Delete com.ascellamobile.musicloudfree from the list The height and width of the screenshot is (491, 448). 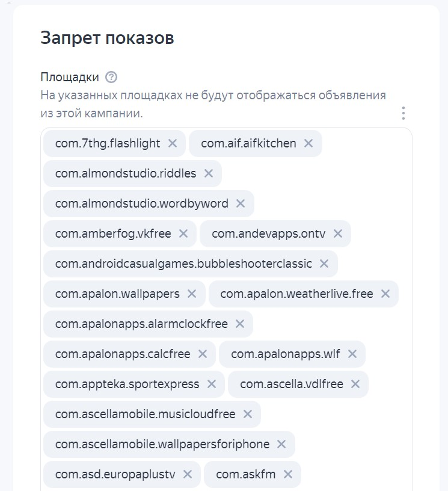[x=248, y=414]
